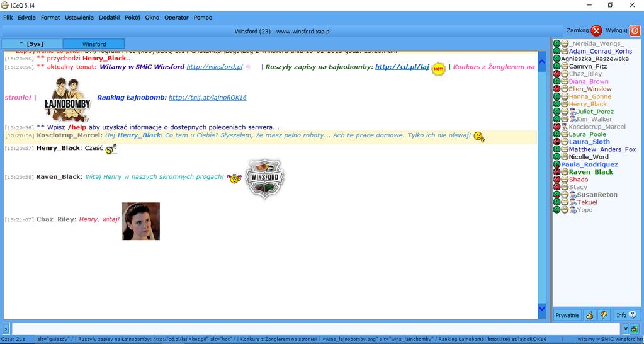644x344 pixels.
Task: Open the Info question mark button
Action: coord(626,315)
